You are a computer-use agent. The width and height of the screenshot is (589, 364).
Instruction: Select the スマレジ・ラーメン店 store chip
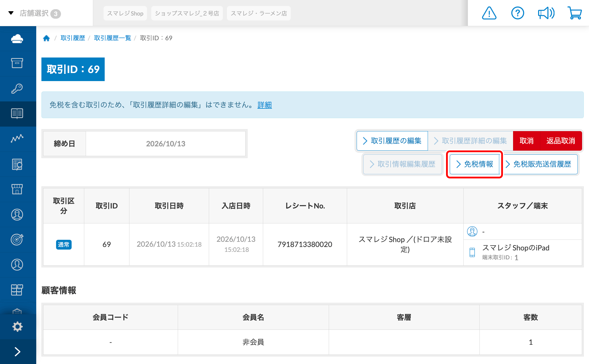tap(259, 13)
